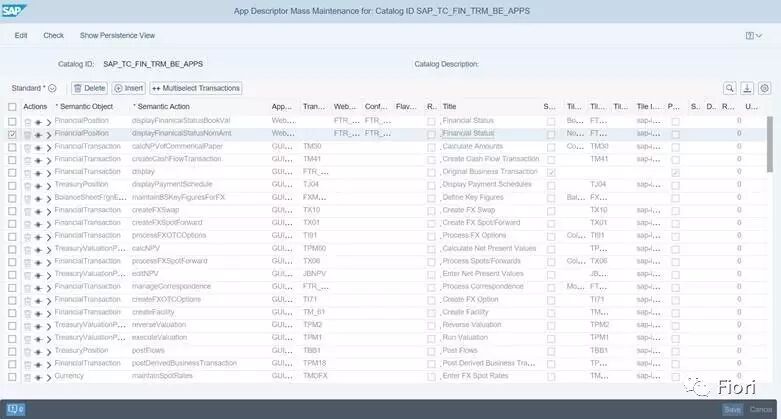The height and width of the screenshot is (419, 781).
Task: Click the Insert button
Action: (x=129, y=88)
